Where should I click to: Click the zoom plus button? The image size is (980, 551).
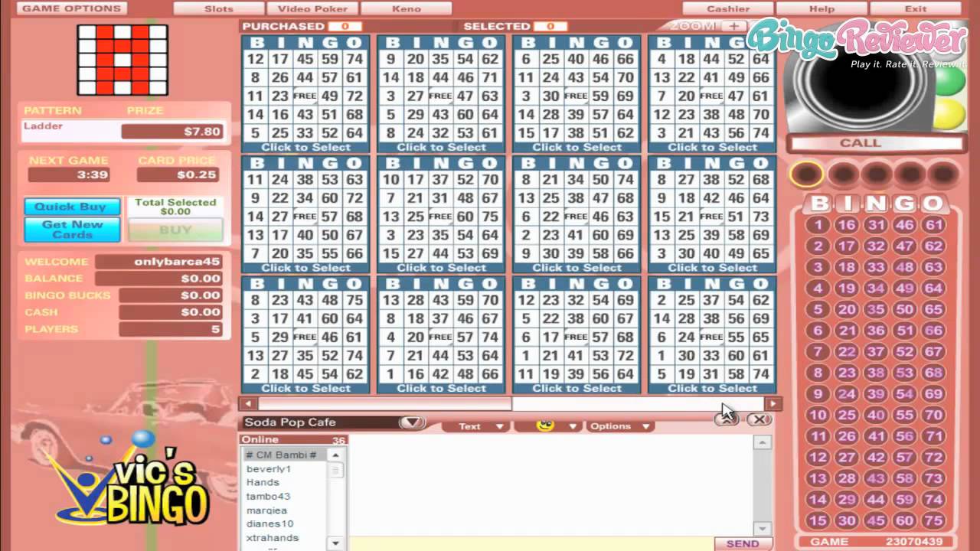[x=733, y=26]
